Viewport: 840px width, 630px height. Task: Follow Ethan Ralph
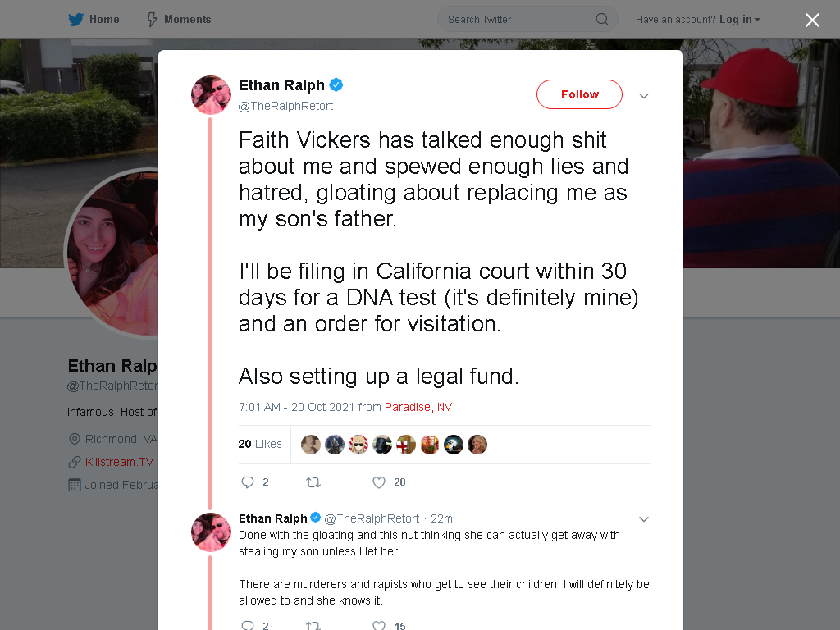click(580, 94)
